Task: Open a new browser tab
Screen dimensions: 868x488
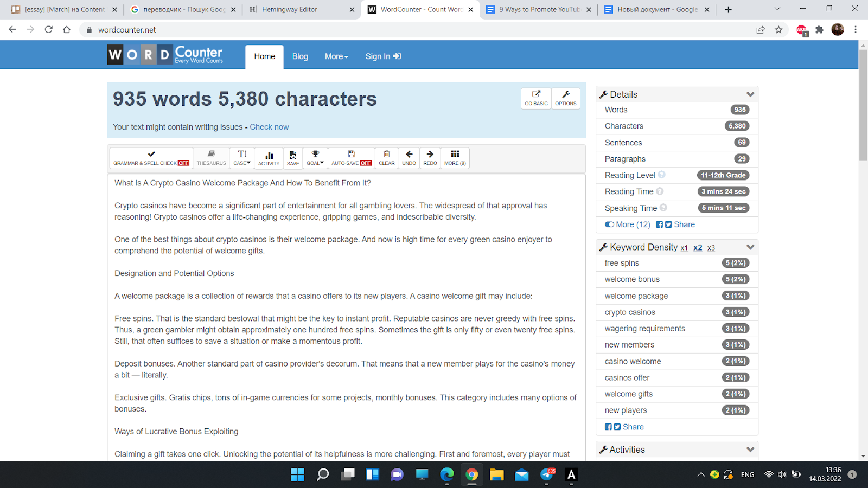Action: [729, 9]
